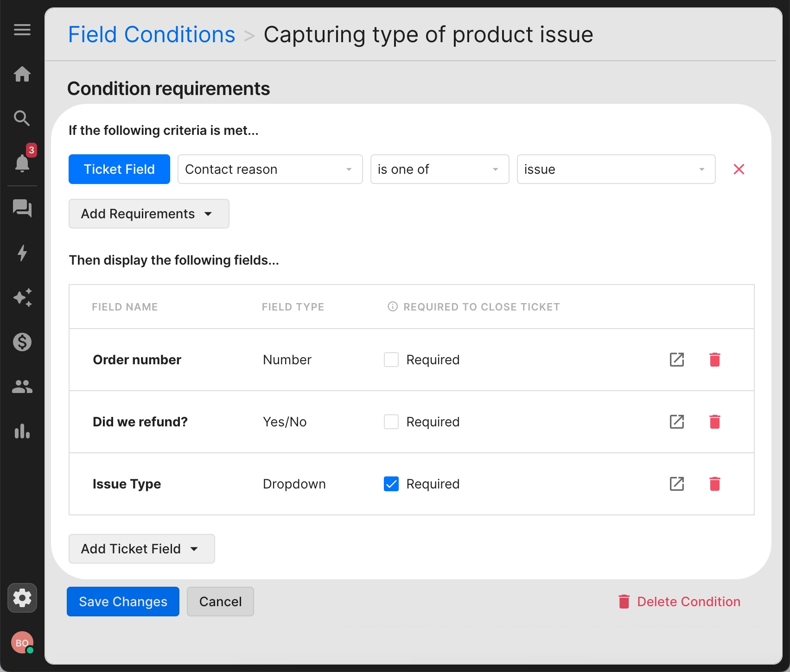Open Issue Type field in new tab

coord(677,484)
